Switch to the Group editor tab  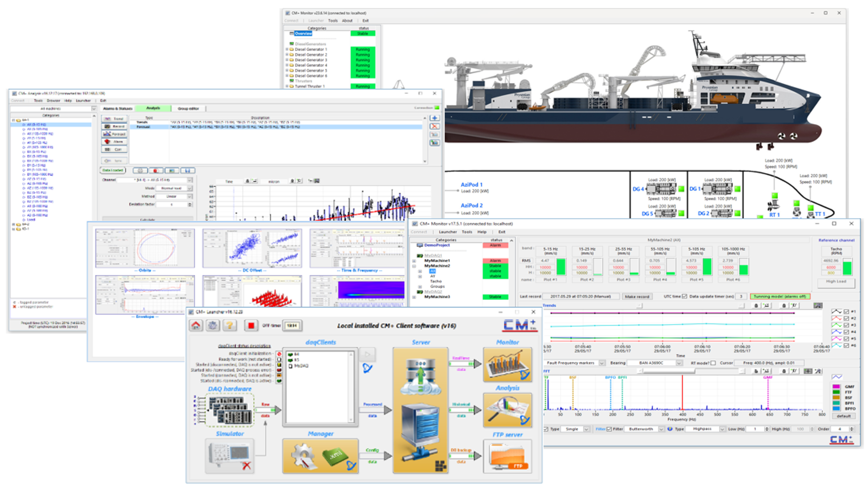click(188, 109)
